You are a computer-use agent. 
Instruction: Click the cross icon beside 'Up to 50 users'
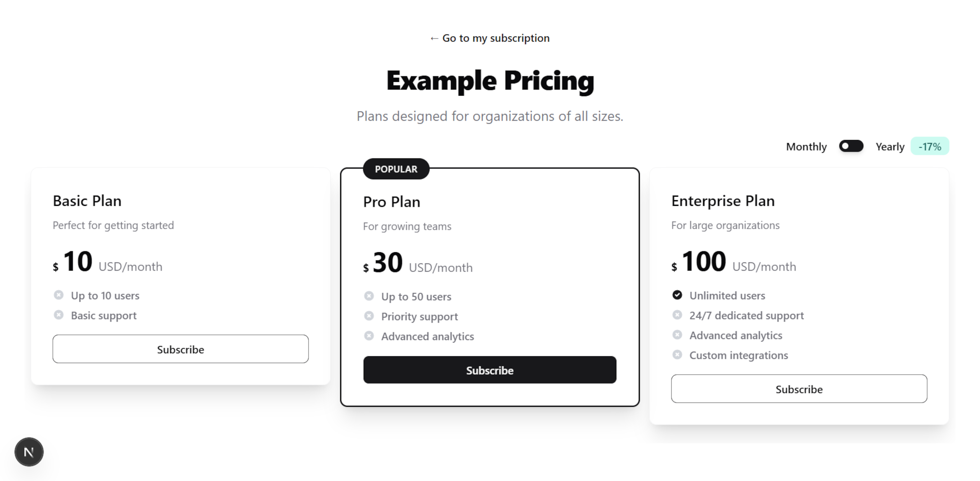[x=369, y=296]
